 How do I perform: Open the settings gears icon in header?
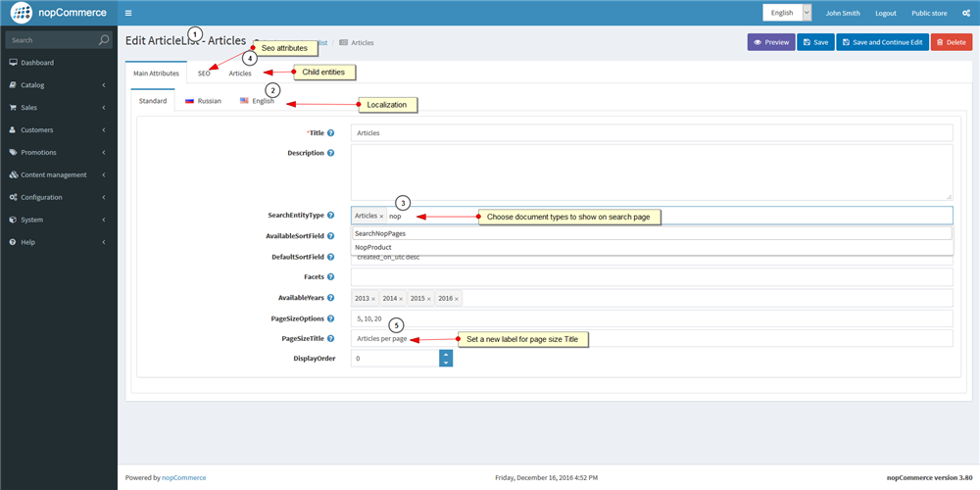point(965,13)
